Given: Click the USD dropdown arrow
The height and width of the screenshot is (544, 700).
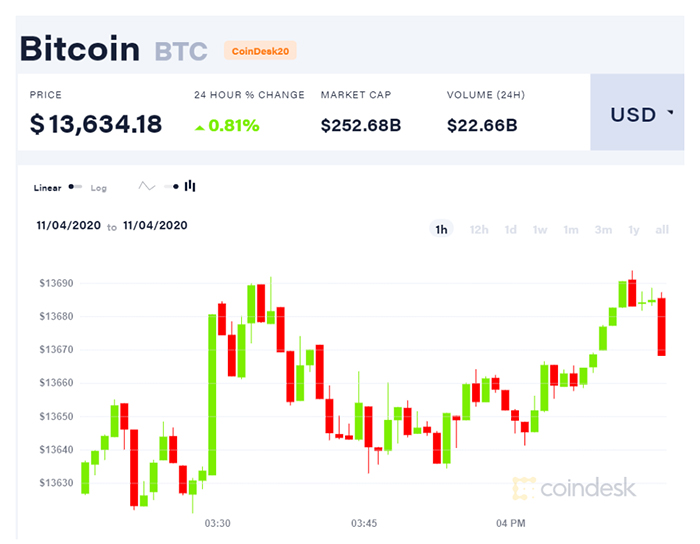Looking at the screenshot, I should pos(669,114).
